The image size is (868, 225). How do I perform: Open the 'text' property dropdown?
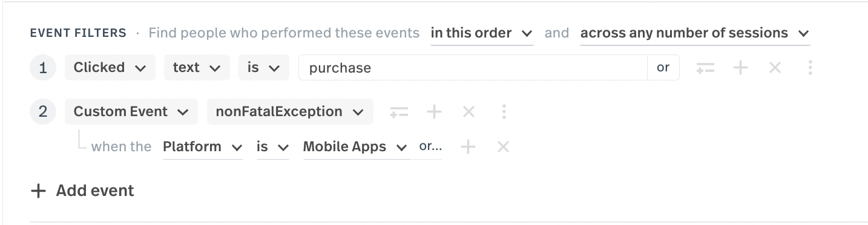tap(197, 68)
